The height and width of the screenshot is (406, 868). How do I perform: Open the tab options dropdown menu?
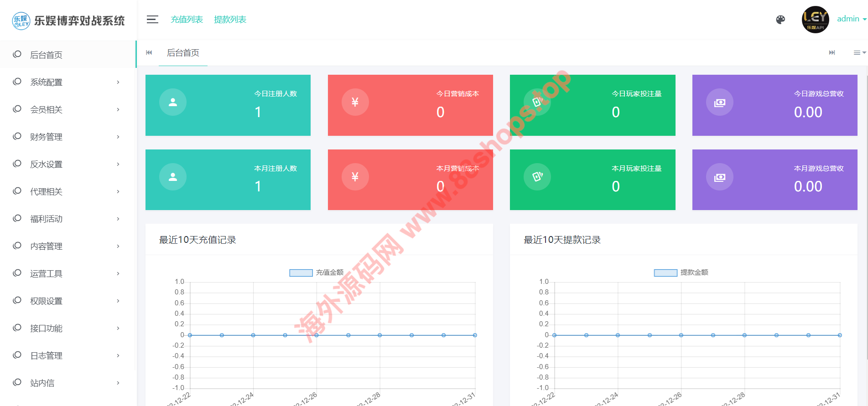859,53
